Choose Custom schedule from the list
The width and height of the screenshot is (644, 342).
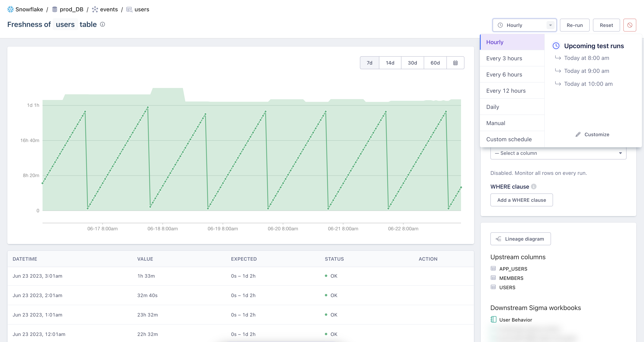click(509, 139)
